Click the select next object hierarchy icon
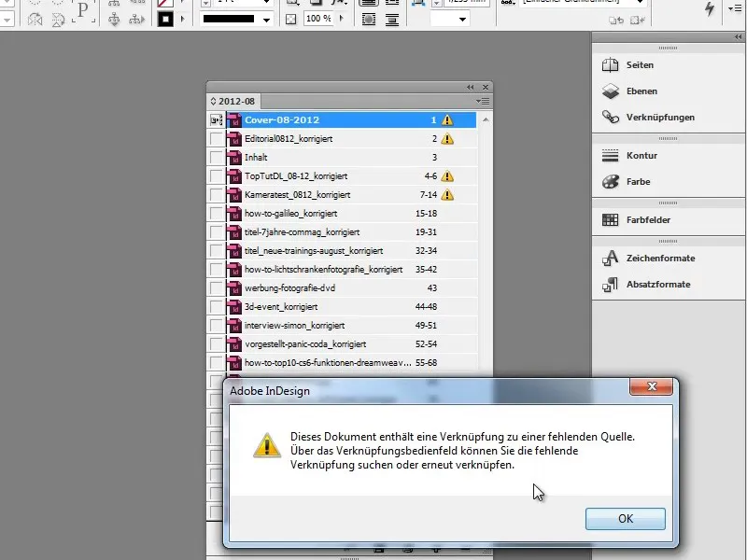This screenshot has width=747, height=560. pos(136,19)
